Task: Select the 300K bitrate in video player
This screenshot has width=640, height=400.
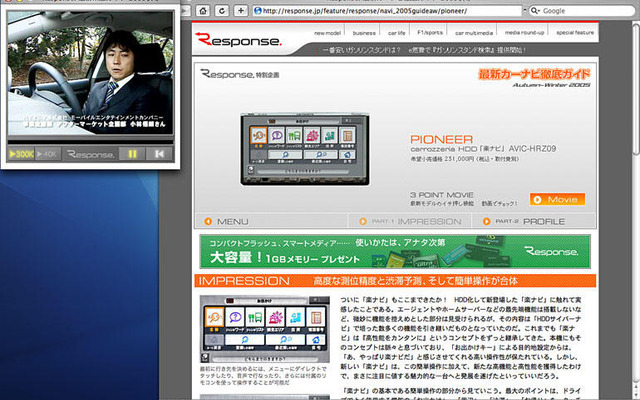Action: (x=21, y=154)
